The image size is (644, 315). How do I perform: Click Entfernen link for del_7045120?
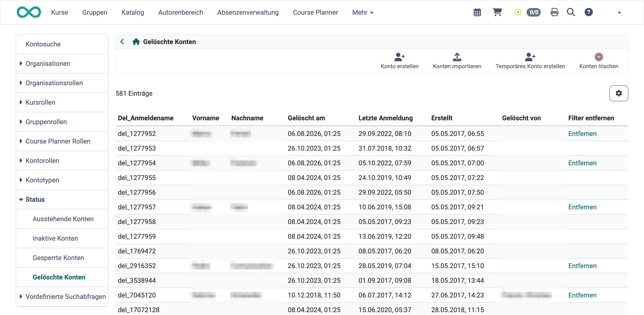582,295
